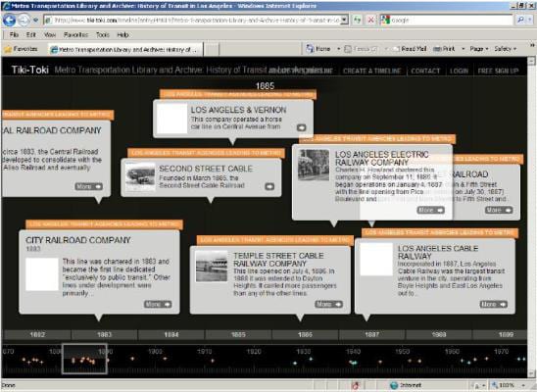537x392 pixels.
Task: Click More on the partially hidden Railroad card
Action: (x=499, y=210)
